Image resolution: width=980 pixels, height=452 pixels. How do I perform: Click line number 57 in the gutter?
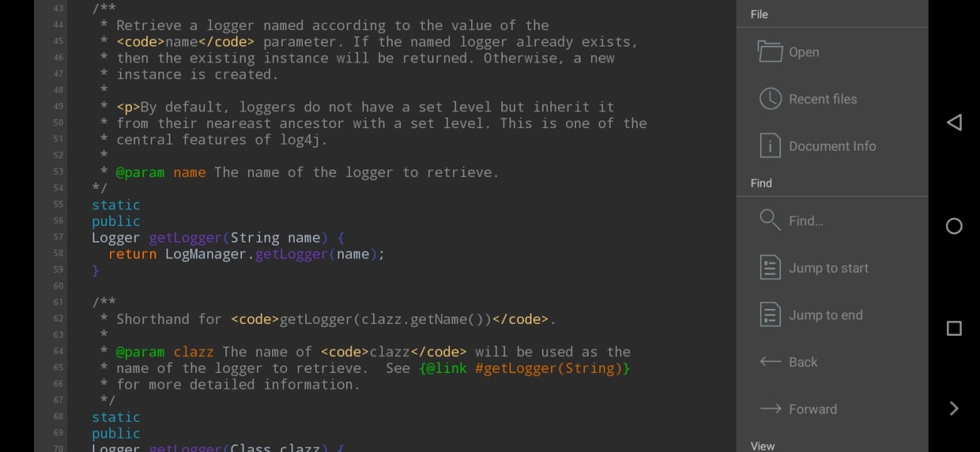[x=59, y=237]
